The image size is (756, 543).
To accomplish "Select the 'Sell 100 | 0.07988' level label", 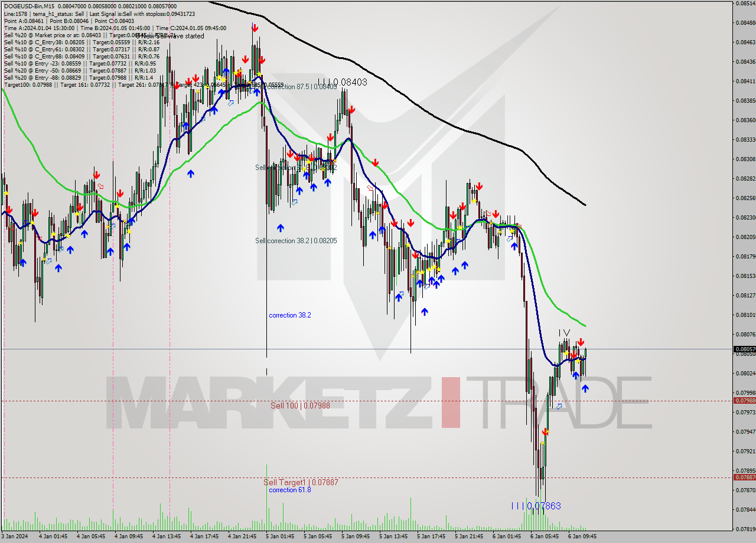I will (x=300, y=405).
